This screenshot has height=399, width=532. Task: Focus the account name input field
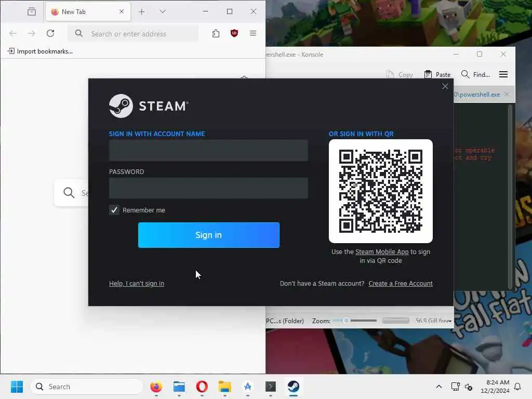[208, 150]
